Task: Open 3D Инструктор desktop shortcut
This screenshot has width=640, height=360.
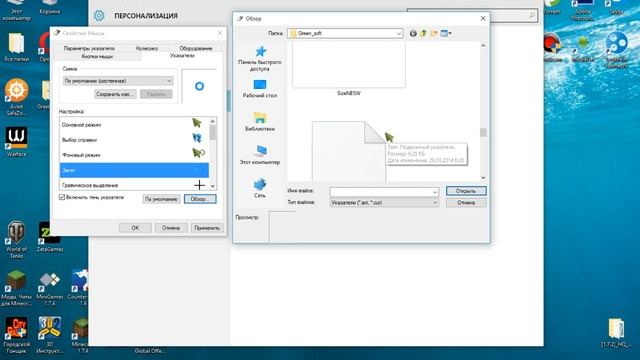Action: click(x=50, y=336)
